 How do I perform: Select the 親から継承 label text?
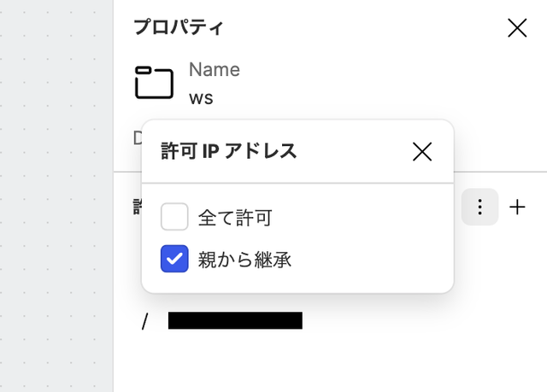(x=244, y=260)
